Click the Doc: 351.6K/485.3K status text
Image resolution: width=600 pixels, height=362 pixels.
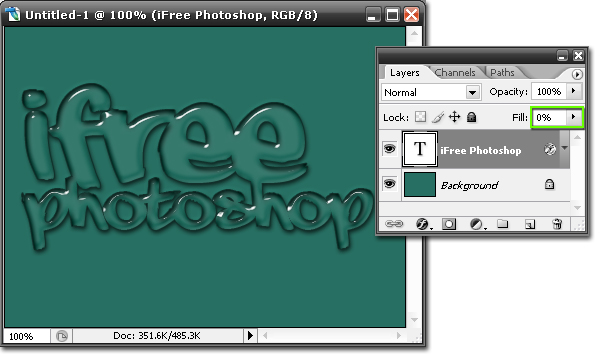(x=157, y=336)
